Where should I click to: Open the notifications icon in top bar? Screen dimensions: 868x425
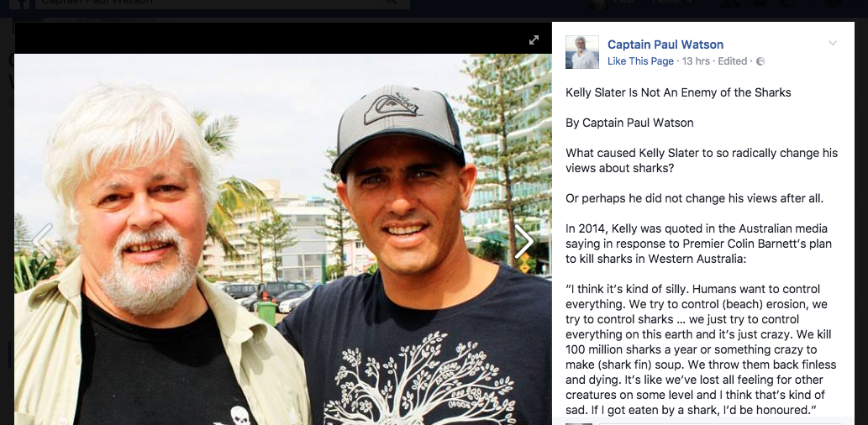pos(787,3)
